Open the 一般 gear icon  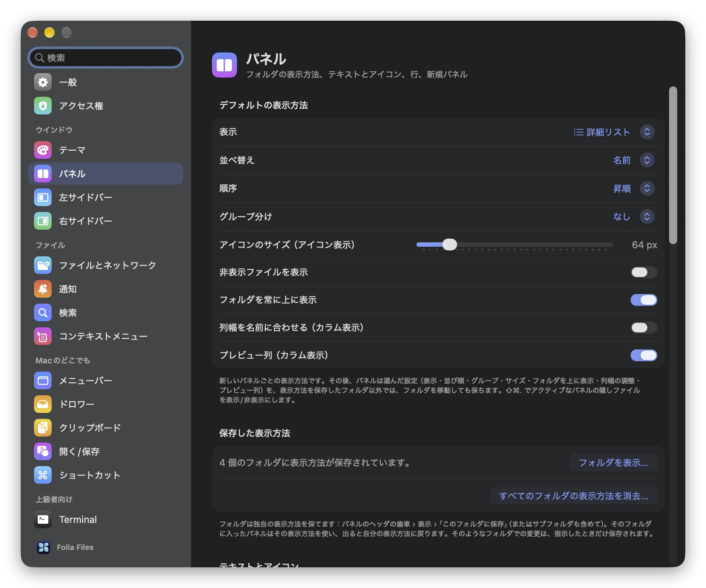coord(43,82)
